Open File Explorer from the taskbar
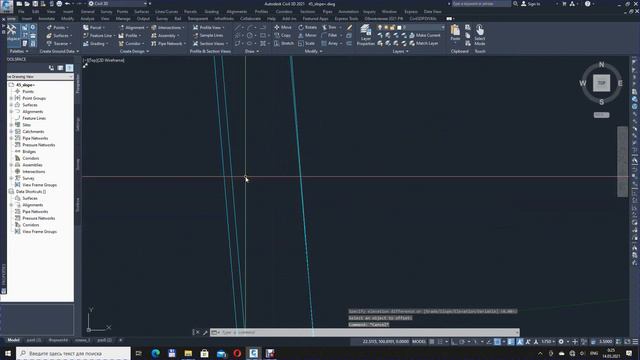This screenshot has width=640, height=360. tap(188, 353)
